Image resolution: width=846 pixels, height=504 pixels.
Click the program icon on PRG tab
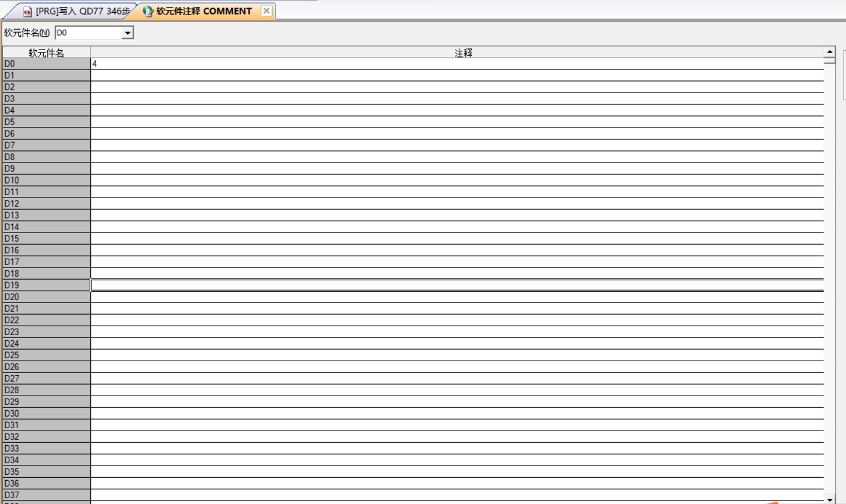click(x=27, y=12)
